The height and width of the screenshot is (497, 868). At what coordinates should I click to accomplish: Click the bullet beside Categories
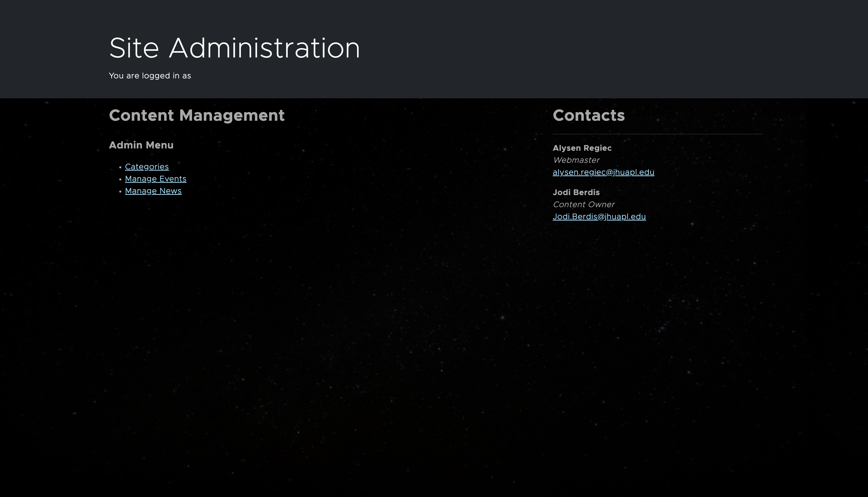pos(120,167)
